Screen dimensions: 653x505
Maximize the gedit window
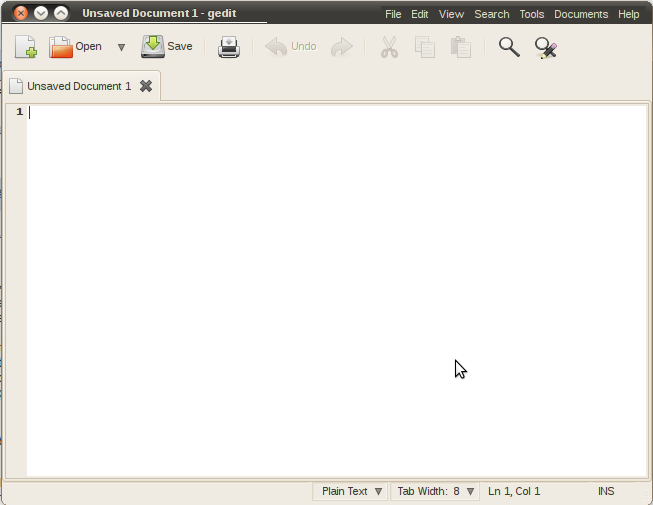pyautogui.click(x=61, y=13)
